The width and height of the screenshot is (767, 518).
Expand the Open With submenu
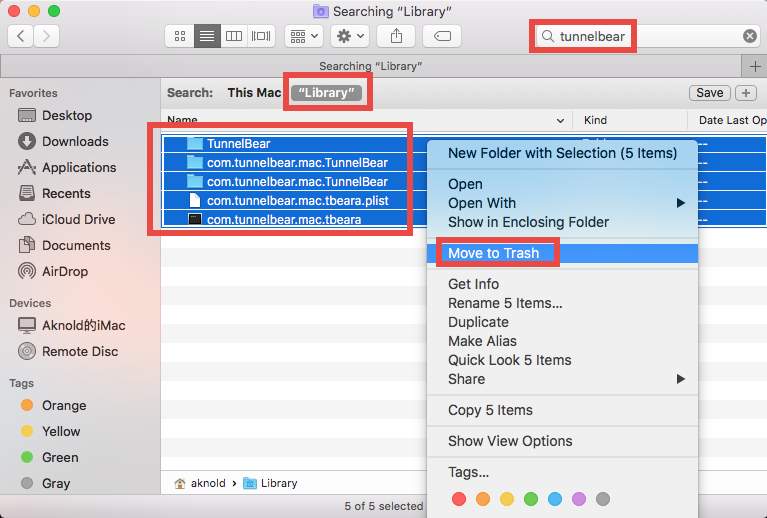[562, 203]
